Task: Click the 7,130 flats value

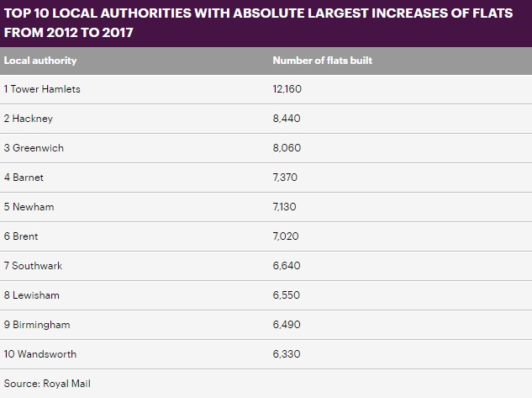Action: point(286,207)
